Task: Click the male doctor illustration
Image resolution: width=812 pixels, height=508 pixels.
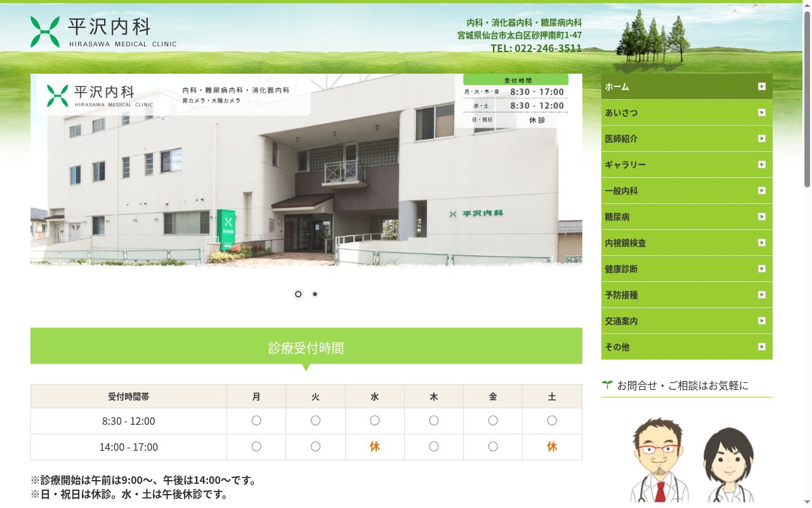Action: tap(659, 460)
